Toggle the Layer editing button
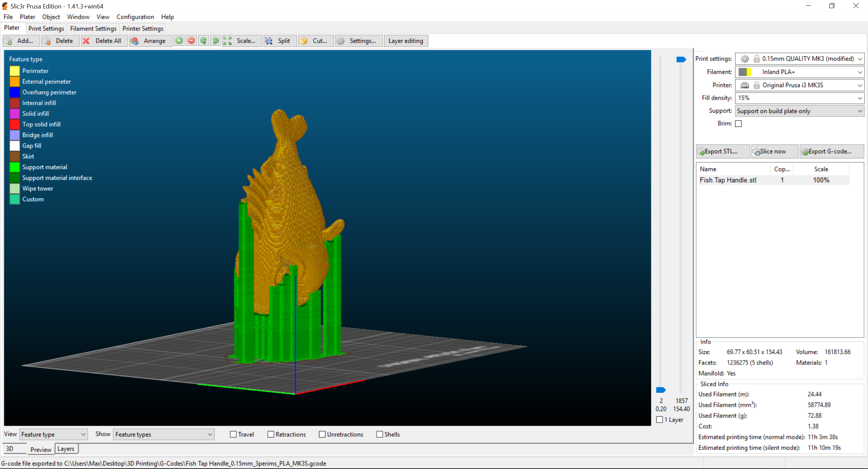868x469 pixels. pyautogui.click(x=406, y=41)
